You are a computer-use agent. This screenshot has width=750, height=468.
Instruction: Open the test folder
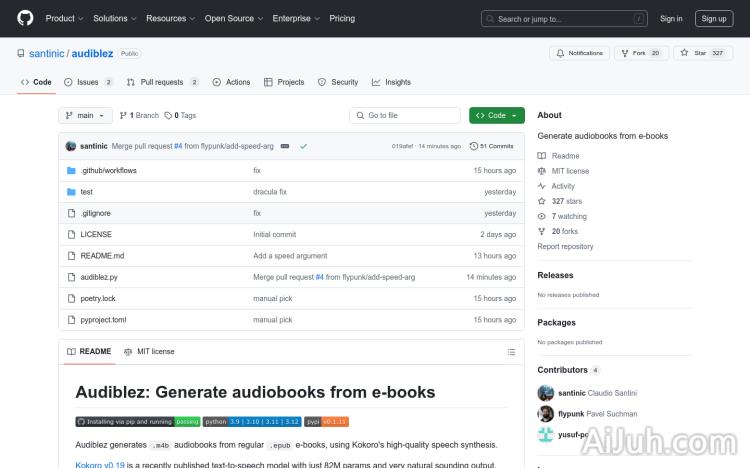pyautogui.click(x=87, y=192)
